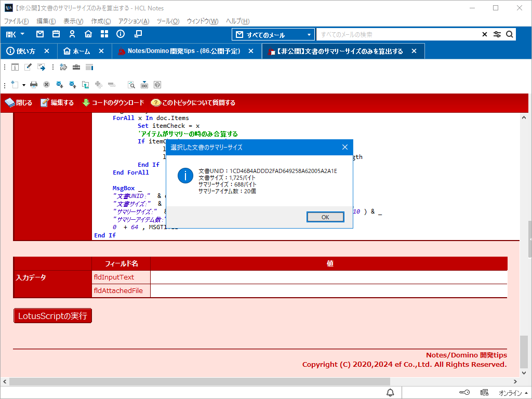
Task: Click the magnifier search icon
Action: 510,35
